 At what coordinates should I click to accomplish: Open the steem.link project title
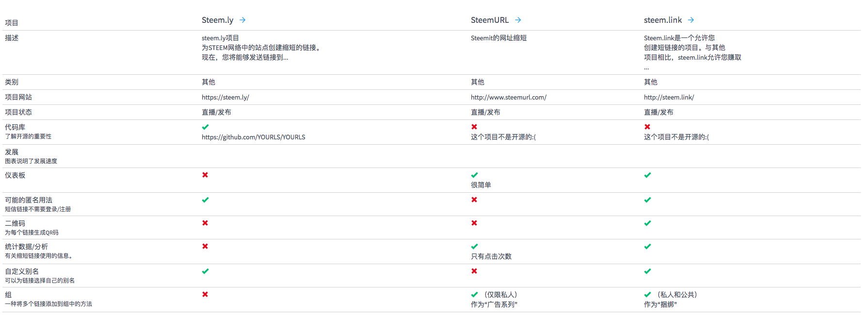[663, 20]
